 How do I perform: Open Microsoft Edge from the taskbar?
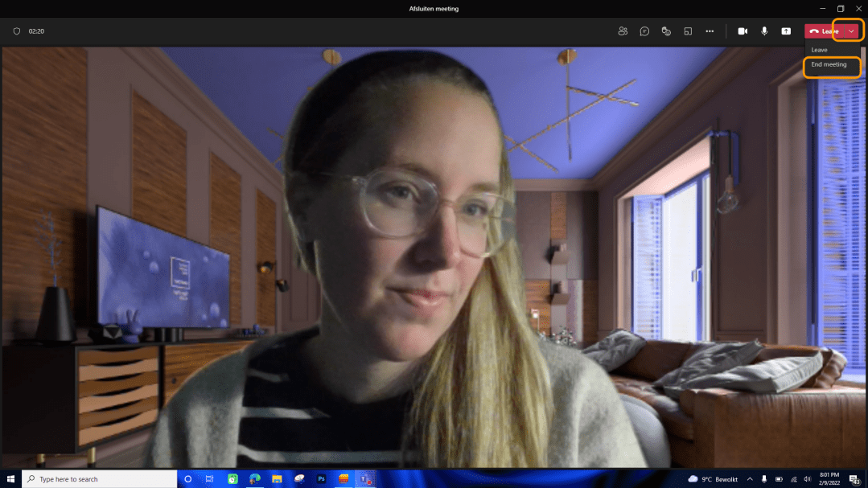click(255, 478)
